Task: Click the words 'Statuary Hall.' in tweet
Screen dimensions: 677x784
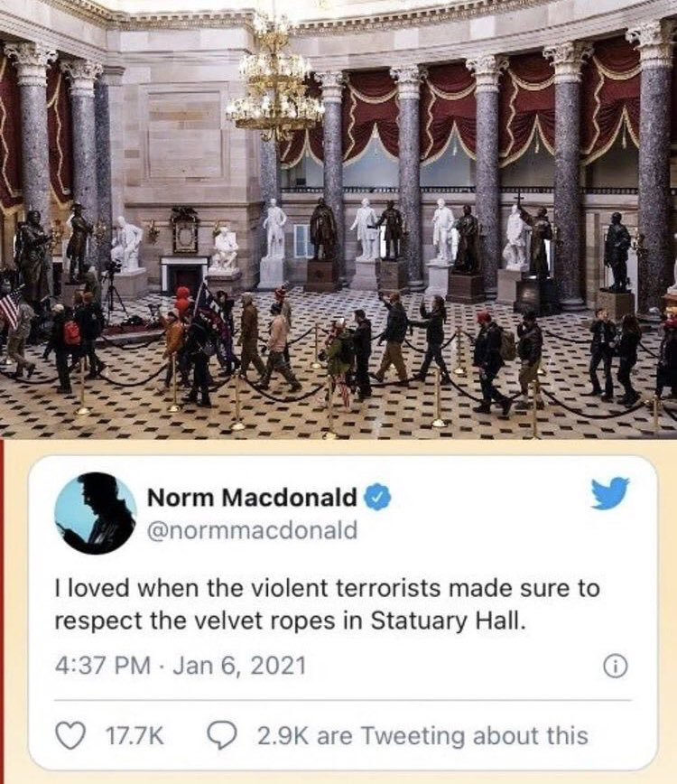Action: pyautogui.click(x=448, y=621)
